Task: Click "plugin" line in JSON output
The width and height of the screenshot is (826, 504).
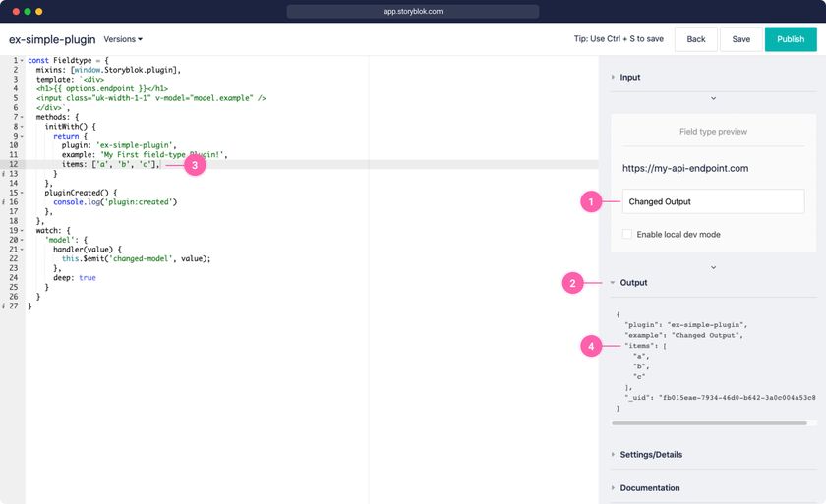Action: 685,325
